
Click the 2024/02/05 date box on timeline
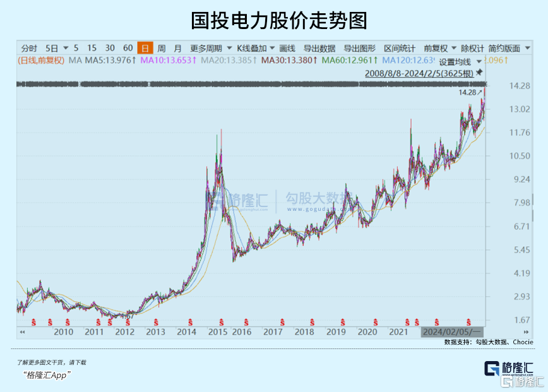point(452,332)
